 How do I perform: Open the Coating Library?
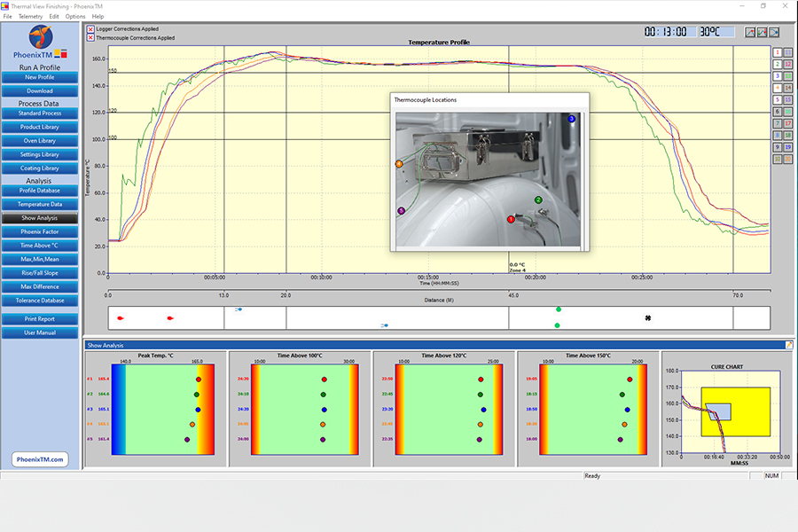tap(40, 168)
